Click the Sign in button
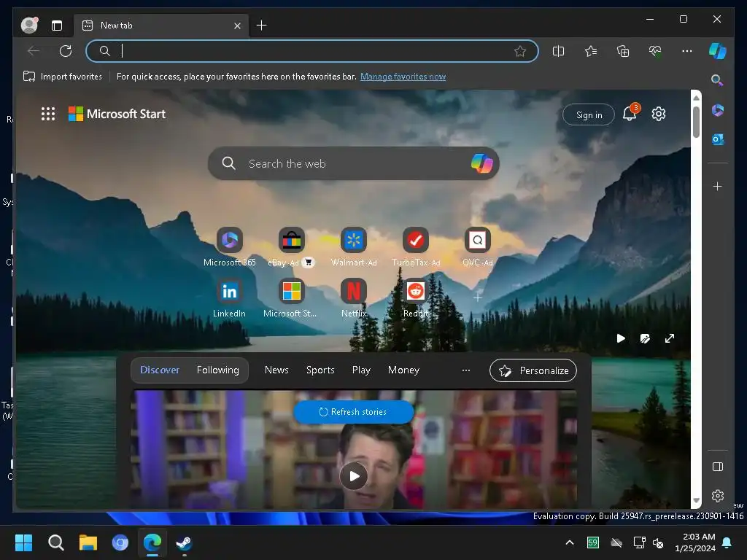 [x=589, y=114]
